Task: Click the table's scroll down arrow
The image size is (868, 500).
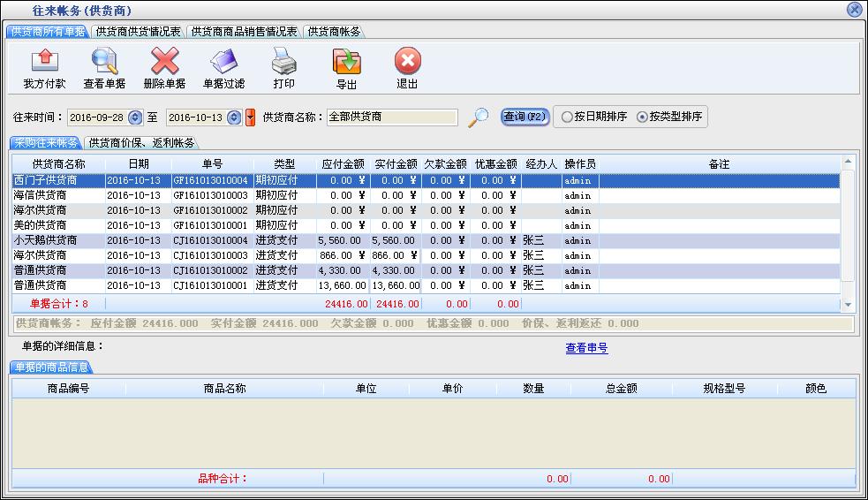Action: pos(849,304)
